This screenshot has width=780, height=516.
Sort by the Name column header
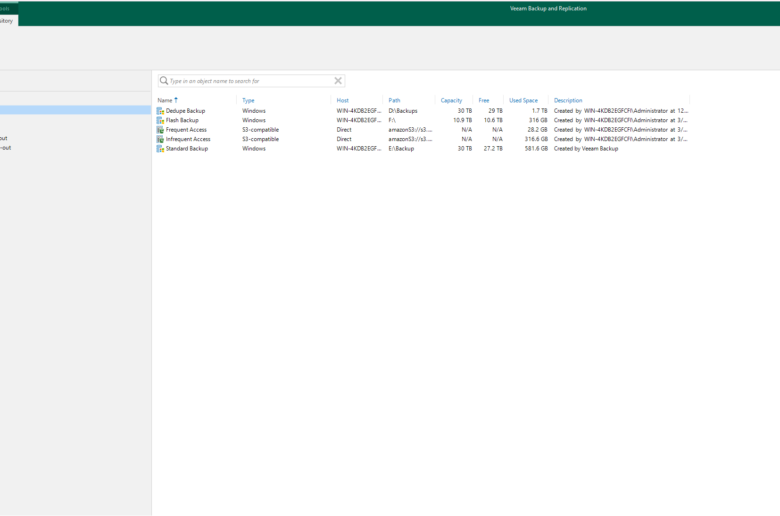[x=165, y=101]
